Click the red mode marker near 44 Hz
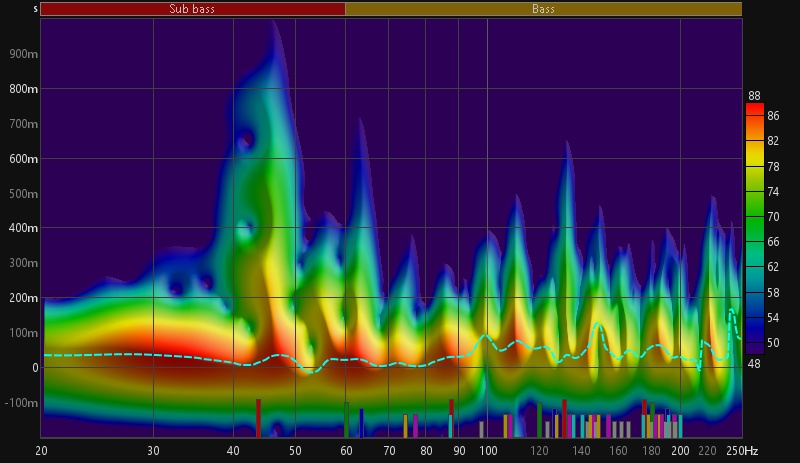800x463 pixels. 258,419
